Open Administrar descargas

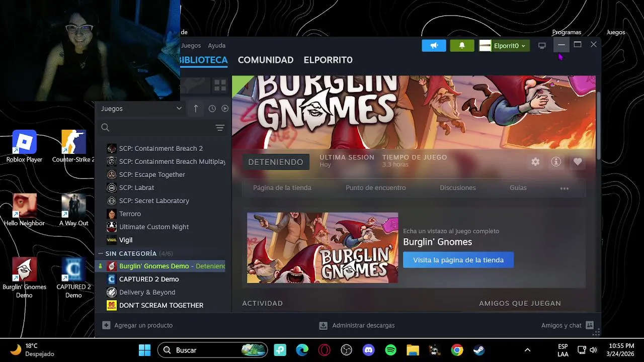(x=357, y=325)
